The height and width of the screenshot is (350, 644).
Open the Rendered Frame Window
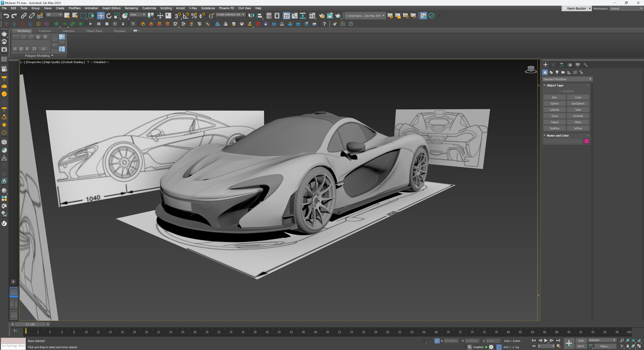pyautogui.click(x=330, y=16)
